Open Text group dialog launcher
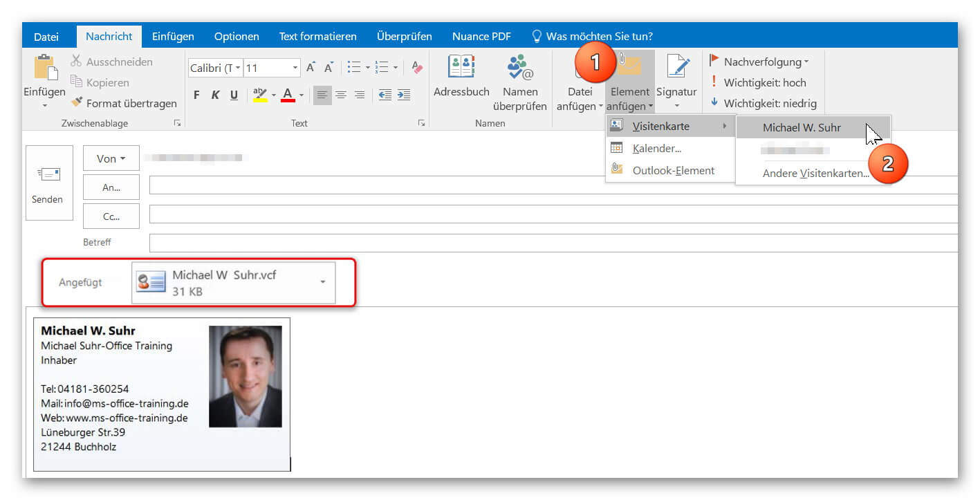Viewport: 980px width, 500px height. (x=420, y=123)
